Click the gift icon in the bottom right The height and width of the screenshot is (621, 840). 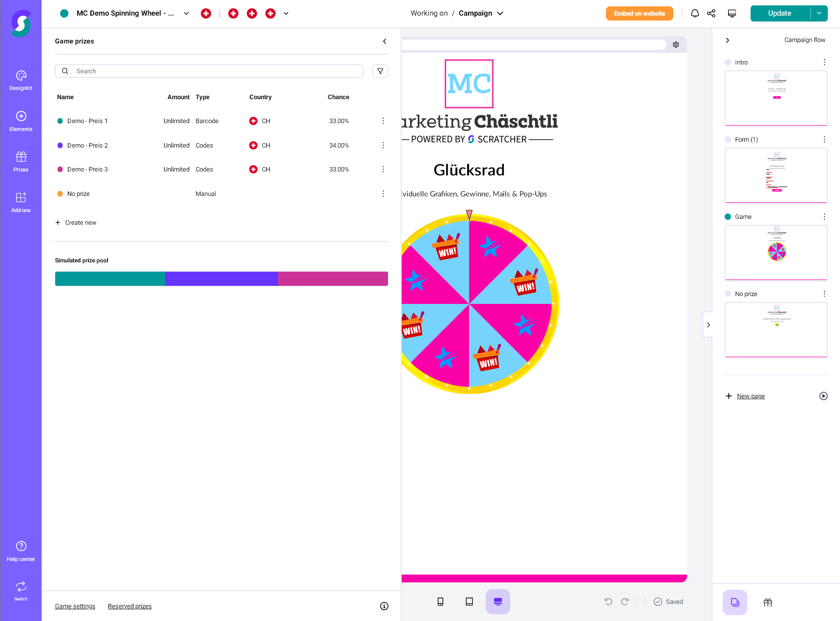(768, 602)
